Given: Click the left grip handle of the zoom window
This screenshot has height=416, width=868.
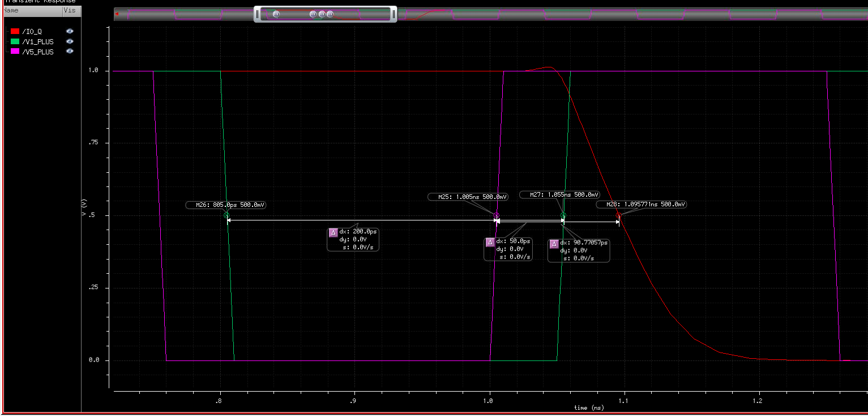Looking at the screenshot, I should click(257, 14).
